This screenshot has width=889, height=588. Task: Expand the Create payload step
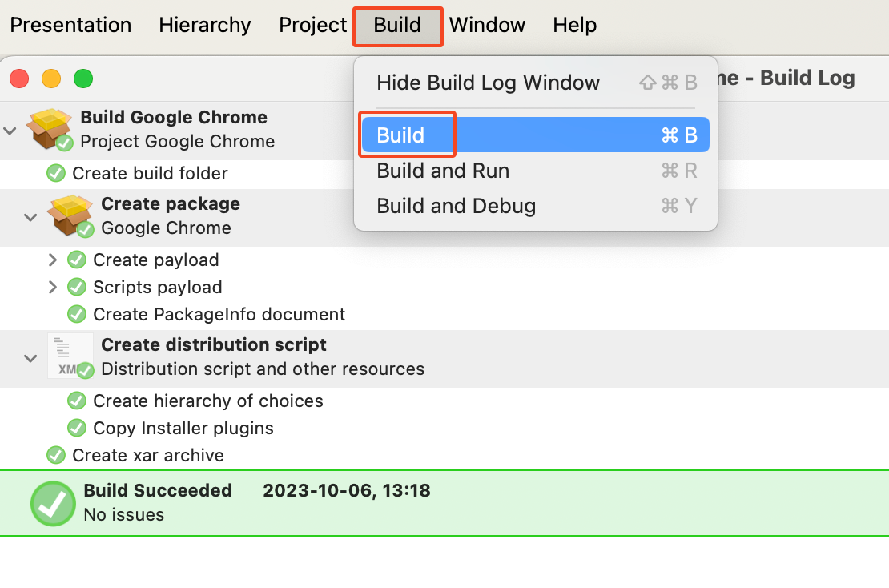click(x=53, y=260)
